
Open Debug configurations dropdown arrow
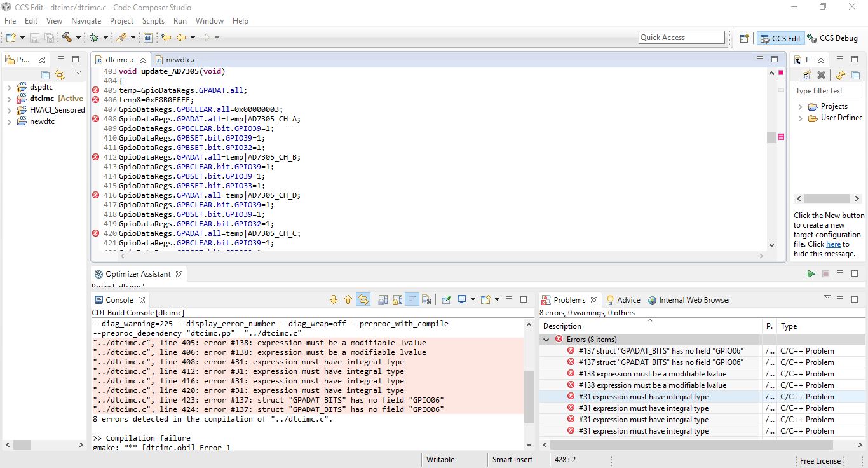pyautogui.click(x=105, y=38)
